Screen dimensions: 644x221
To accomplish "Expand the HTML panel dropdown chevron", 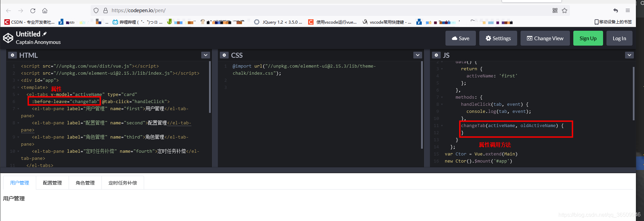I will click(x=206, y=55).
